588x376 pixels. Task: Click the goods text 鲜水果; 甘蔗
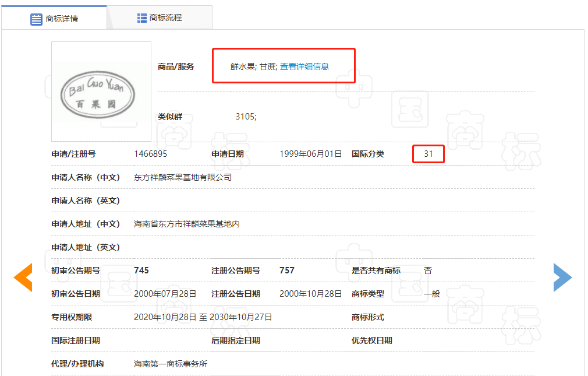pyautogui.click(x=253, y=66)
